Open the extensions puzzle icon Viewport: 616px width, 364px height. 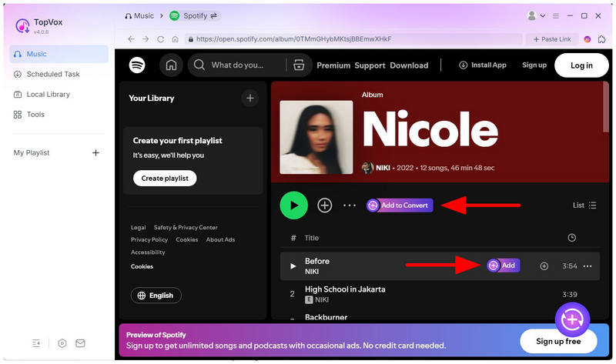(602, 39)
